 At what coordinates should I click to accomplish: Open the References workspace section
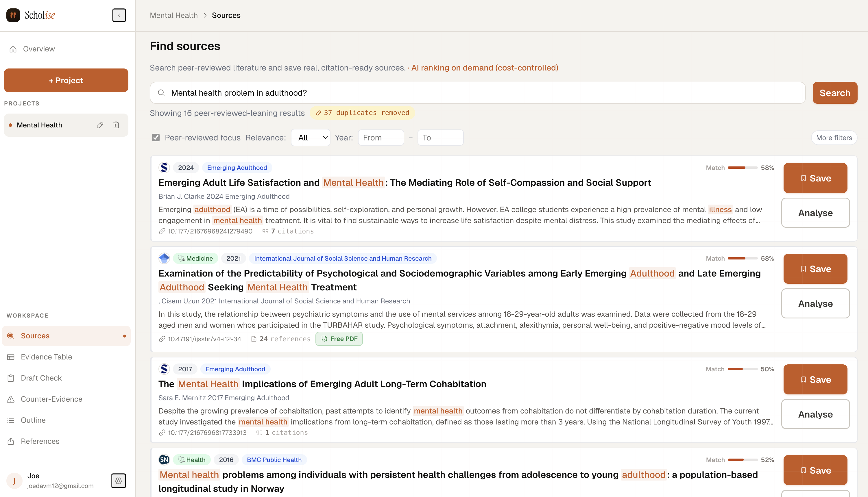pyautogui.click(x=40, y=441)
